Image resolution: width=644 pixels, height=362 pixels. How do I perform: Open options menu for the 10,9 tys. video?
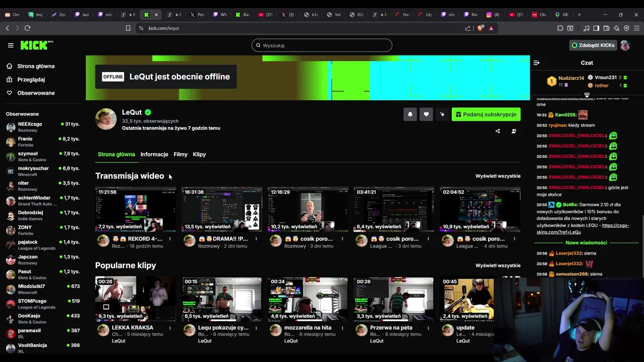click(514, 239)
